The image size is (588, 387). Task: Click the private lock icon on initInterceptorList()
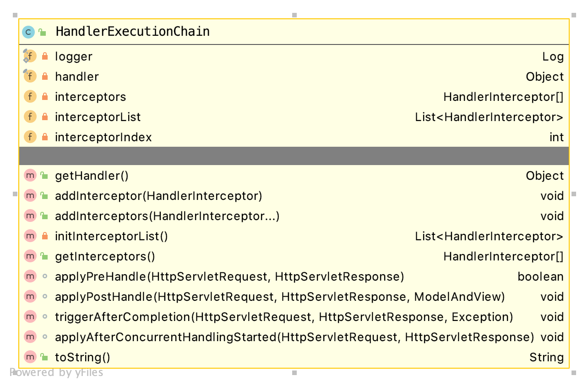pos(45,236)
